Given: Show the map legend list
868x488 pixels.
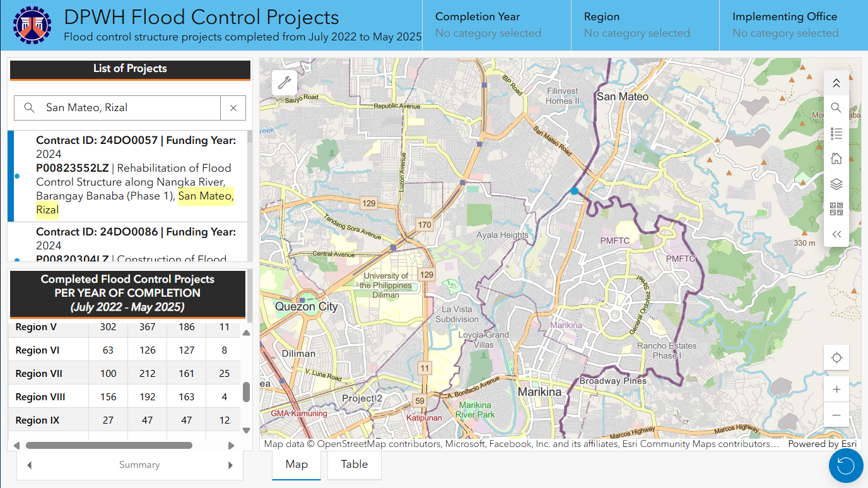Looking at the screenshot, I should 836,133.
